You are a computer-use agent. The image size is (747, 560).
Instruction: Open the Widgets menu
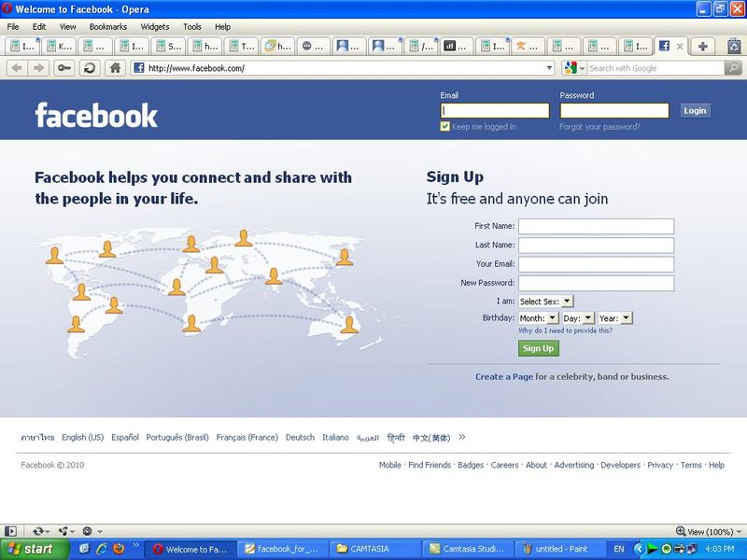(155, 27)
